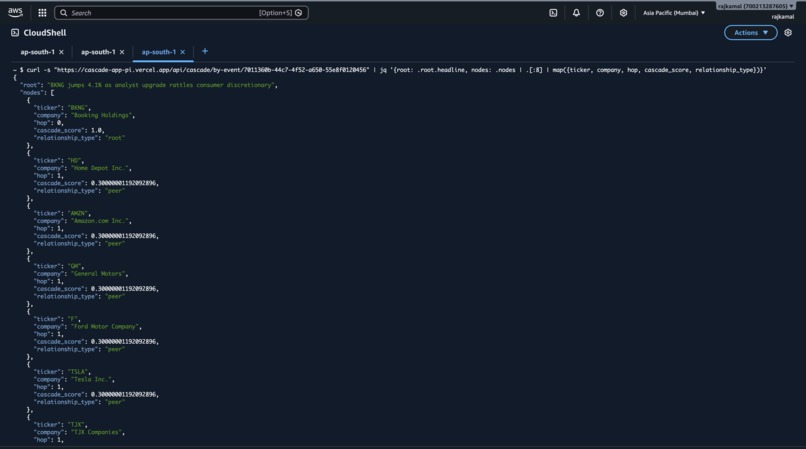The image size is (806, 449).
Task: Open CloudShell preferences gear
Action: click(x=788, y=32)
